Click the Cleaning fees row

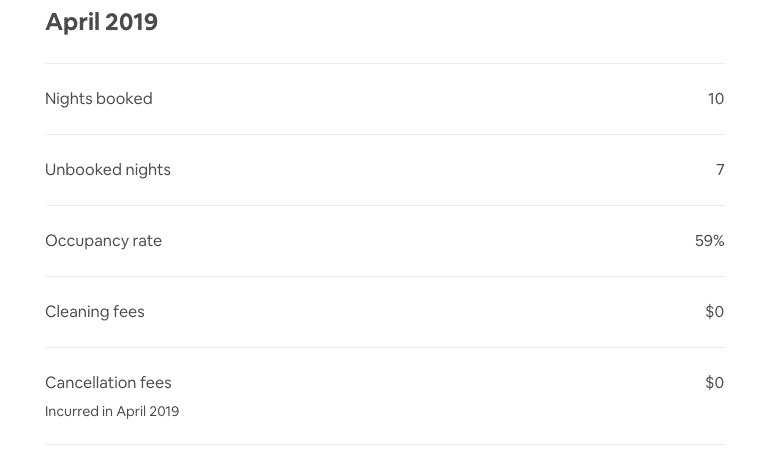[x=385, y=312]
